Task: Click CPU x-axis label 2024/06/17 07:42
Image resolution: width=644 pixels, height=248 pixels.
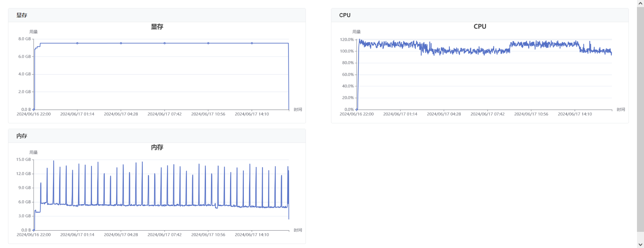Action: coord(487,114)
